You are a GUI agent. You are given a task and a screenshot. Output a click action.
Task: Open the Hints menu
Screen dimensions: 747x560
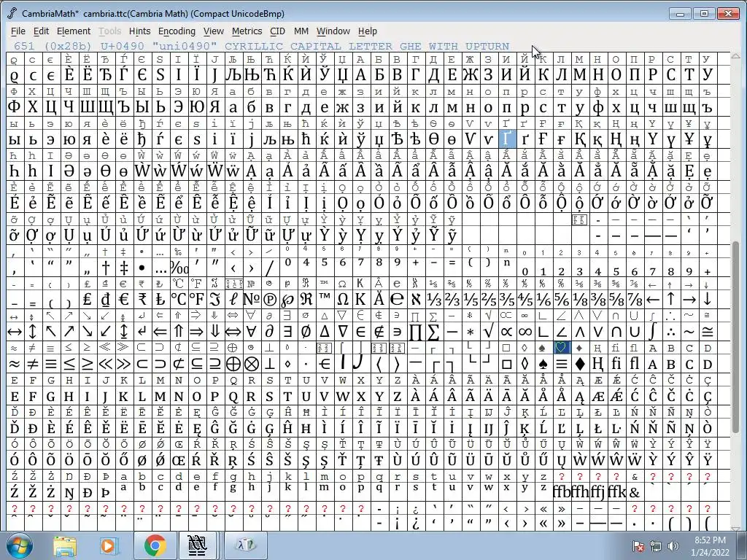click(139, 31)
